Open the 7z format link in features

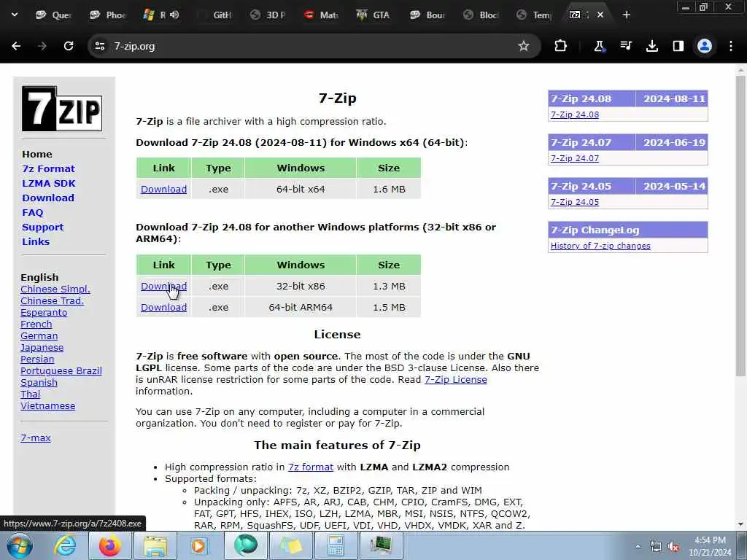(x=311, y=467)
